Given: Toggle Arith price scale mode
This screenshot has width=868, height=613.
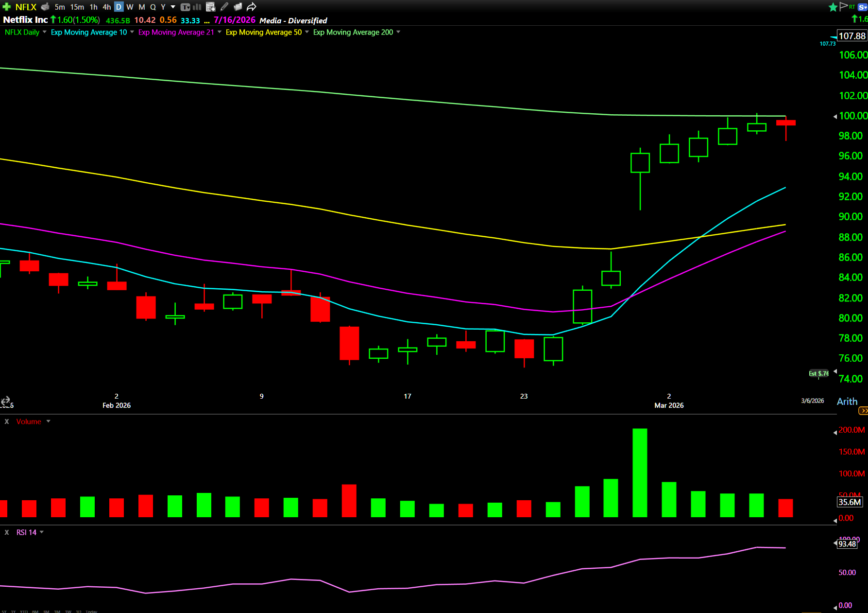Looking at the screenshot, I should tap(847, 401).
